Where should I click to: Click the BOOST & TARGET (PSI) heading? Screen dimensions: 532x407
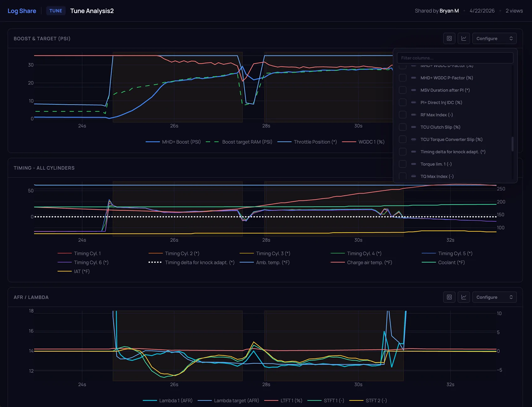(42, 39)
